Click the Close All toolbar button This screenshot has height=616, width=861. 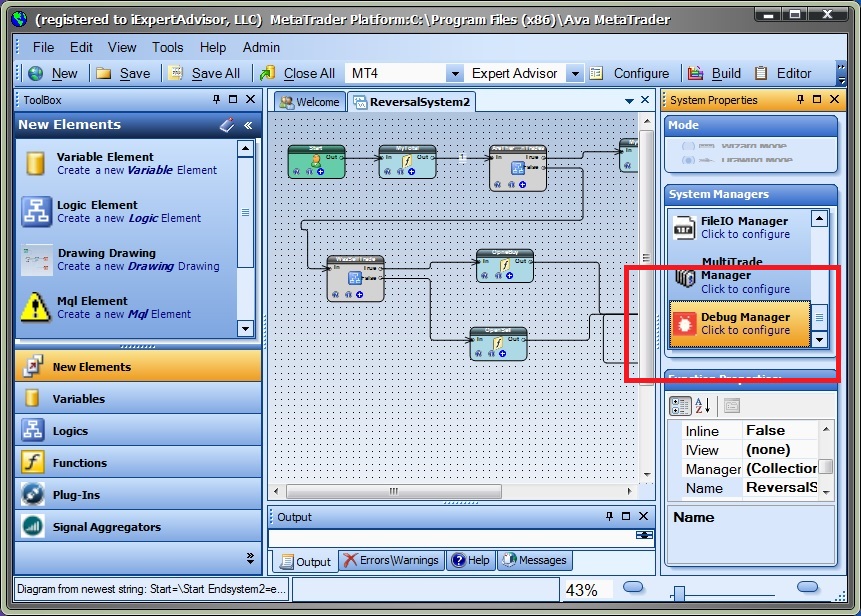point(298,73)
